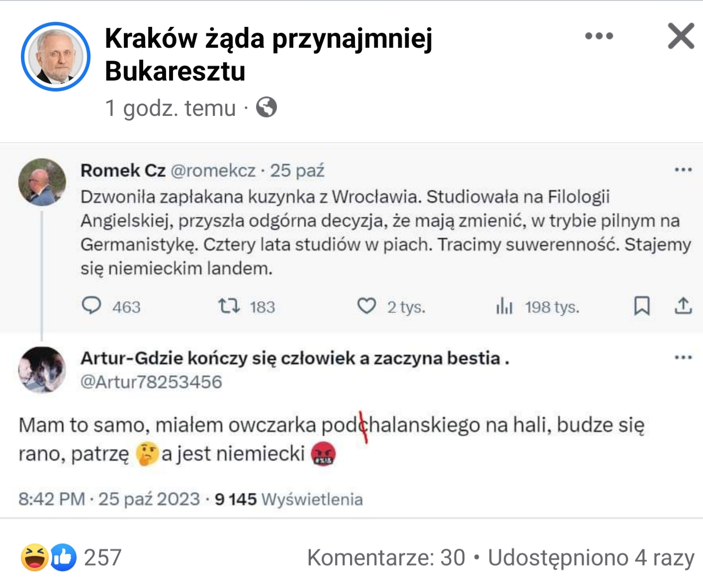Toggle the bookmark icon on the tweet
Screen dimensions: 703x588
pyautogui.click(x=642, y=306)
